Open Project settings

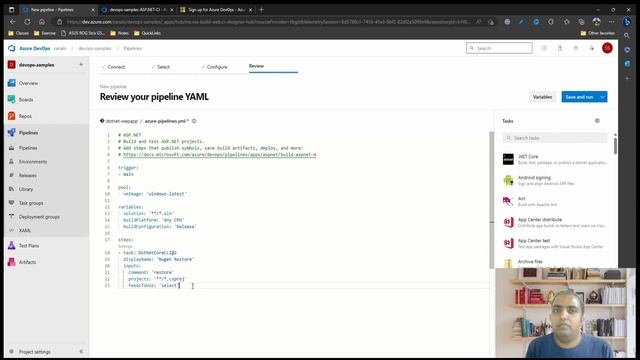coord(35,351)
